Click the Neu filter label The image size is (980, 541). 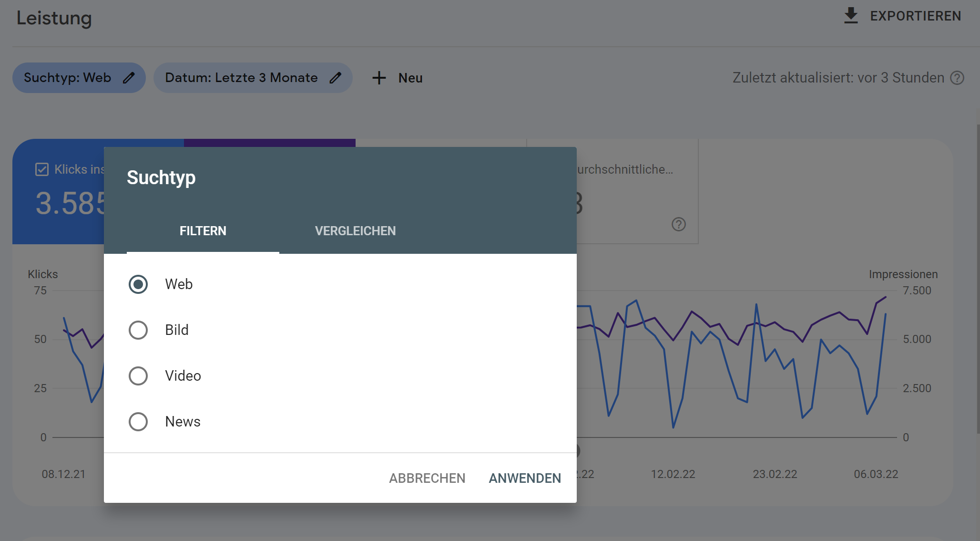pyautogui.click(x=410, y=78)
